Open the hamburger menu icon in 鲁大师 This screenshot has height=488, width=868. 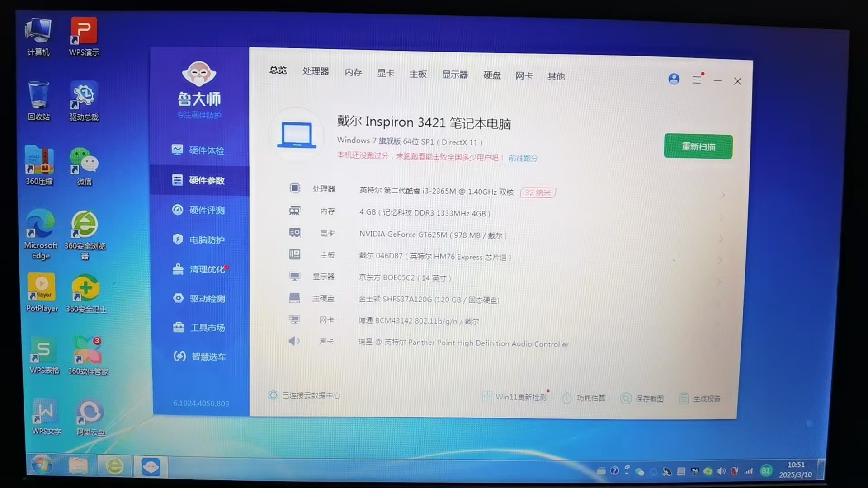(697, 80)
